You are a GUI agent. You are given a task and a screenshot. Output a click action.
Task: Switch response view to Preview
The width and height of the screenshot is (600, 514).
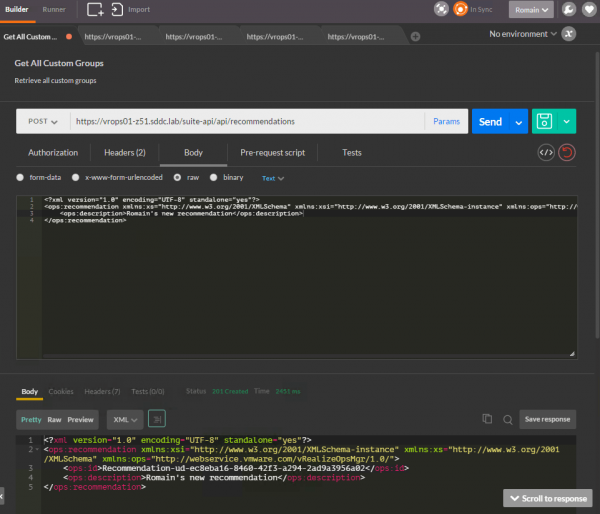80,419
